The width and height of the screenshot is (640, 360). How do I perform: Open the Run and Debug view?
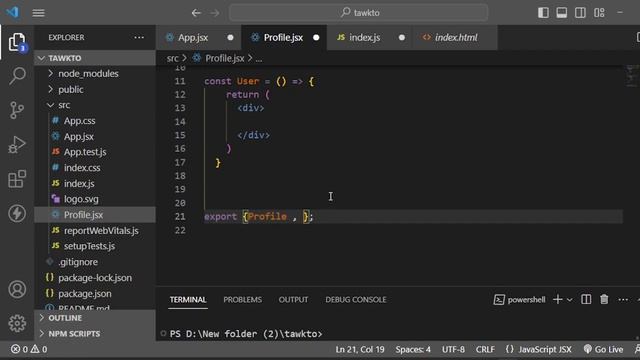point(17,144)
